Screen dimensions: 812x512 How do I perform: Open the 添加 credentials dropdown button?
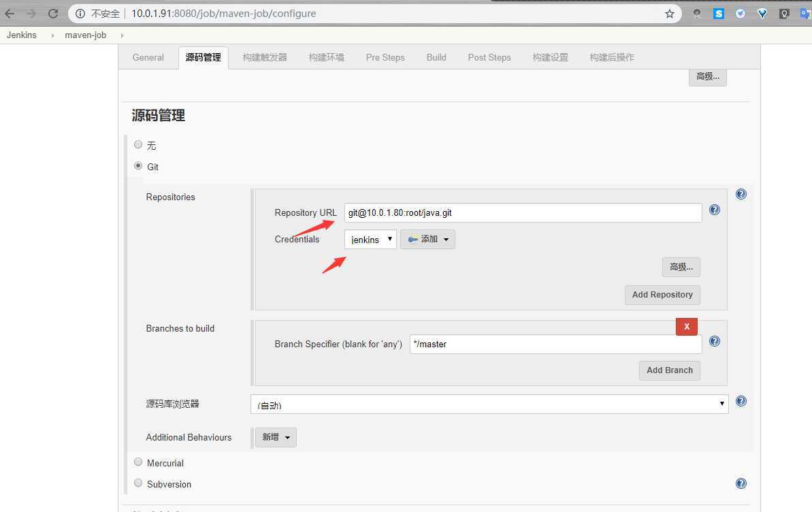tap(427, 240)
